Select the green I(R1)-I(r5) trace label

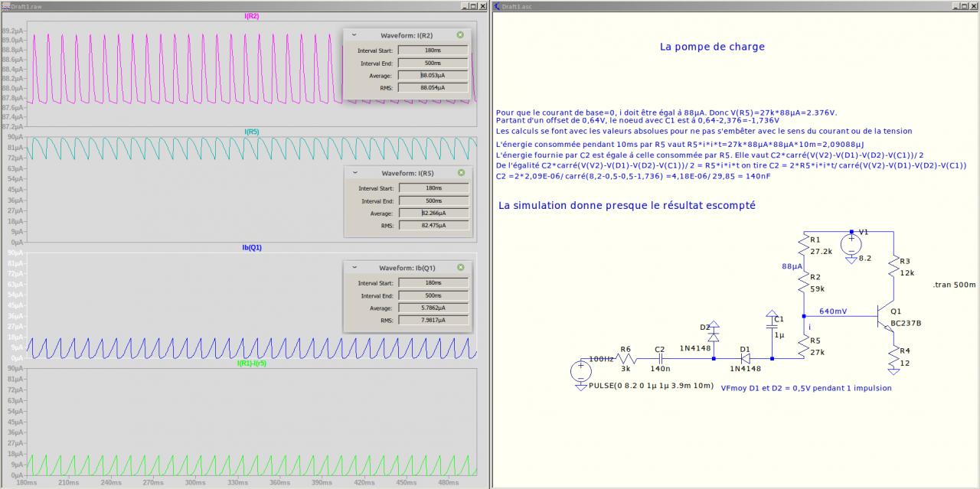(251, 363)
